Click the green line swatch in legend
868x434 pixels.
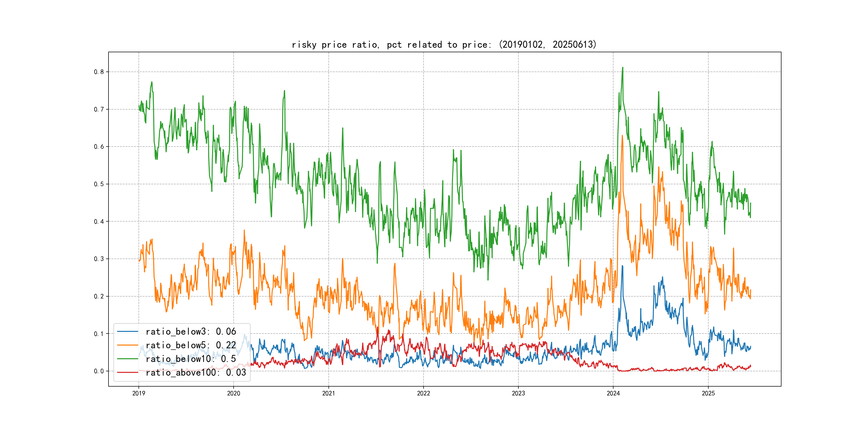point(128,359)
